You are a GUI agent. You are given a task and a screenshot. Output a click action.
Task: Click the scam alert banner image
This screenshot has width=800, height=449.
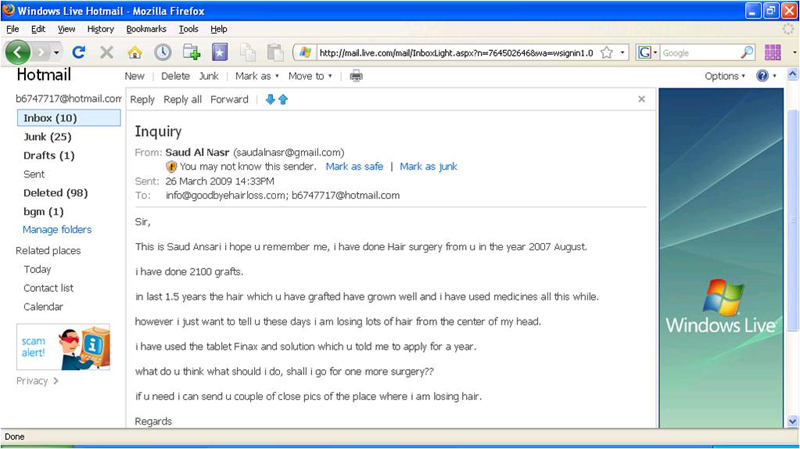point(63,347)
